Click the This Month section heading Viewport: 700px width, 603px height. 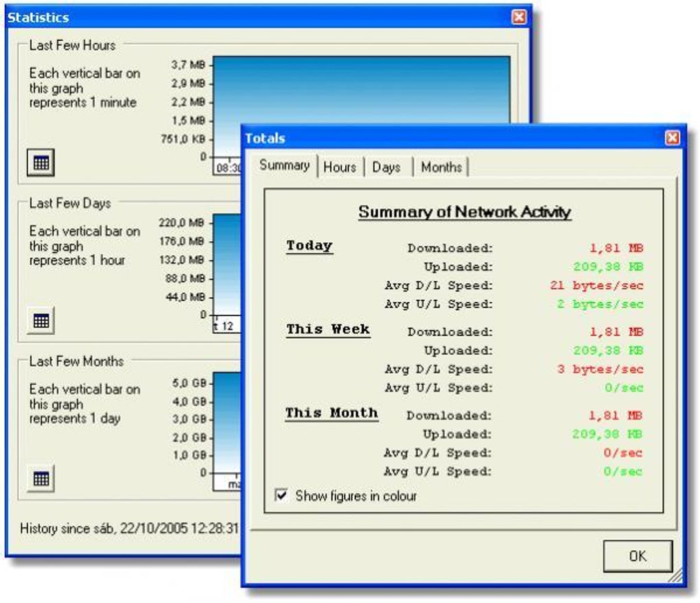tap(331, 413)
